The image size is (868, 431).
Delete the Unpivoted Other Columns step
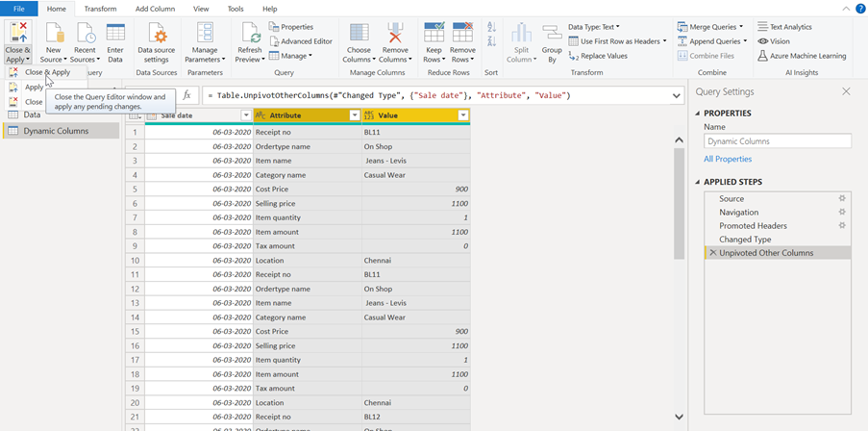click(x=713, y=253)
